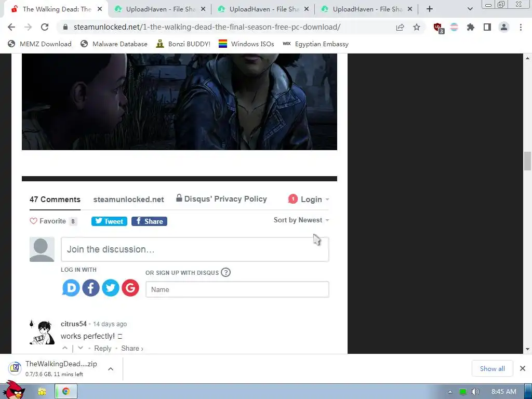Open the sign up with Disqus help icon
The width and height of the screenshot is (532, 399).
225,272
